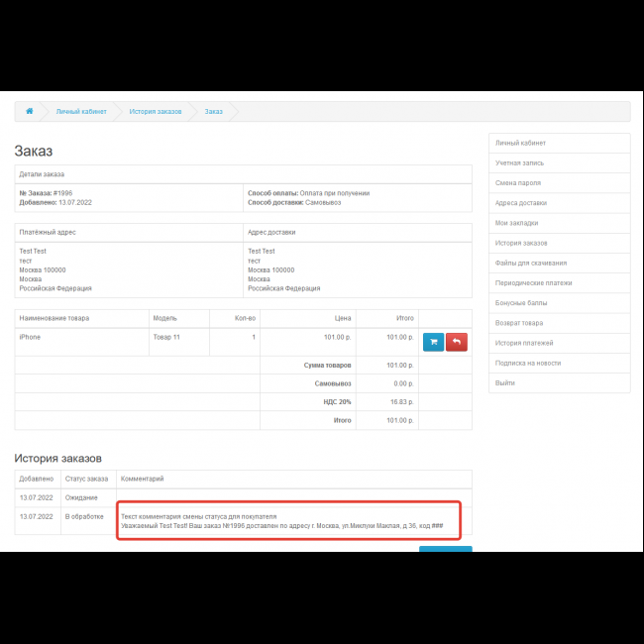This screenshot has height=644, width=644.
Task: Open Бонусные баллы in the sidebar
Action: pyautogui.click(x=520, y=303)
